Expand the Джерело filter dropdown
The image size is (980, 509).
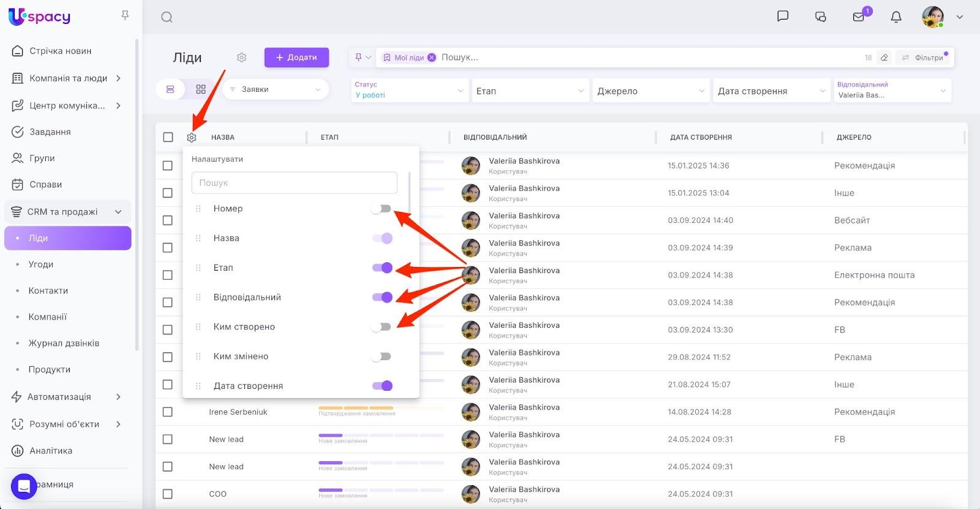point(650,91)
